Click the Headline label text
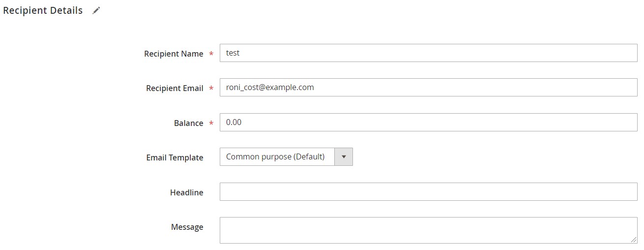The height and width of the screenshot is (250, 644). (x=186, y=193)
